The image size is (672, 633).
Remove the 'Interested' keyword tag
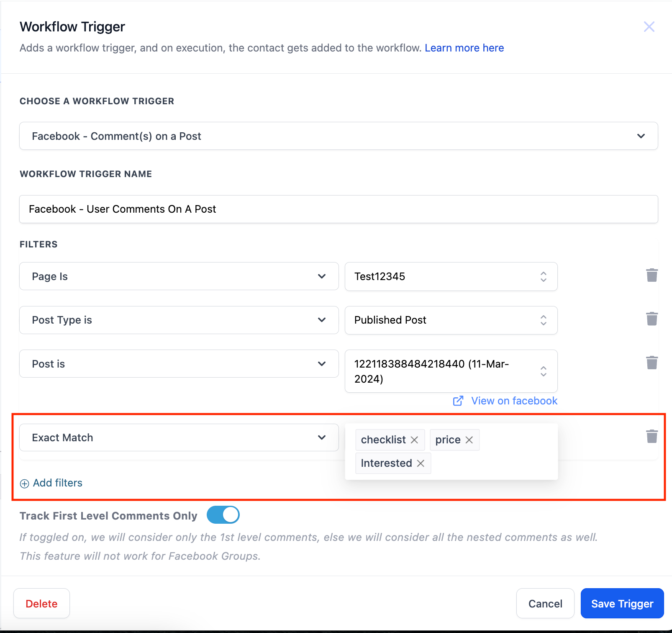(421, 463)
